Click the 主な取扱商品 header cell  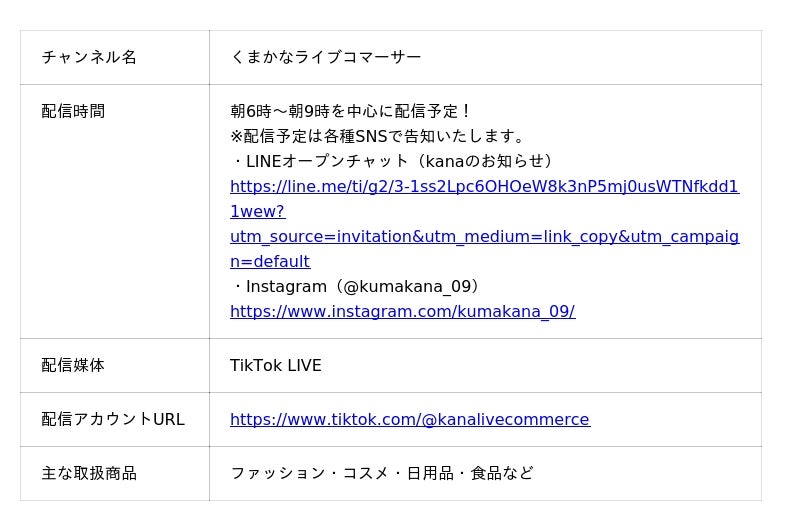115,473
